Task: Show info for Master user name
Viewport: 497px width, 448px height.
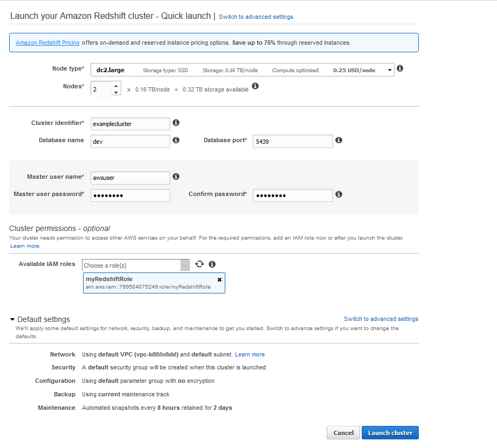Action: pyautogui.click(x=176, y=177)
